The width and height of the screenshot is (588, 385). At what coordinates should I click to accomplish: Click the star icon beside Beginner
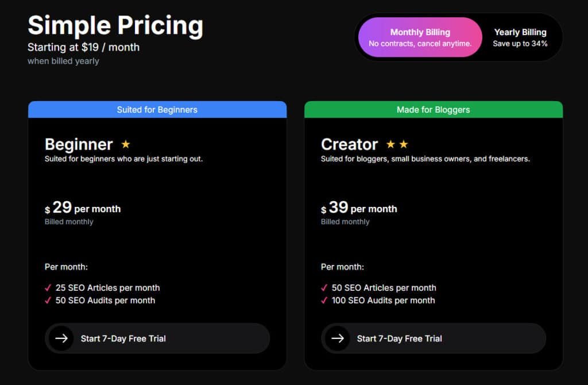click(x=126, y=144)
